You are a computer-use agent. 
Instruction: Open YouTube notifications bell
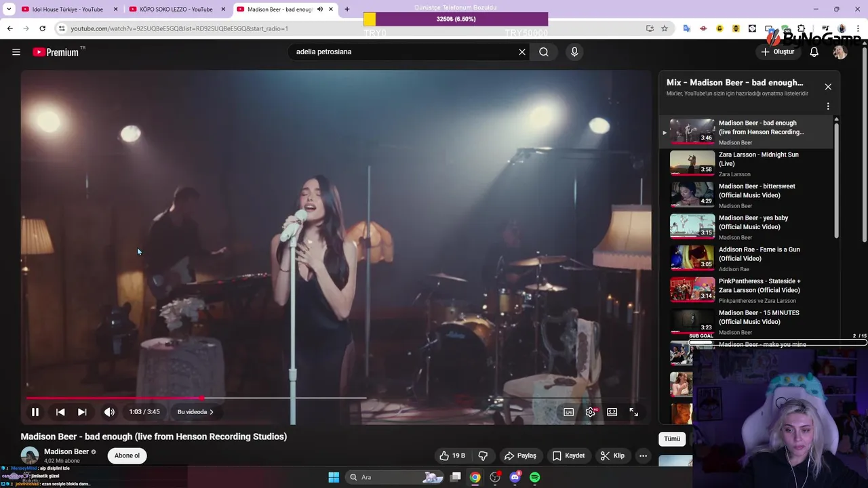tap(814, 52)
